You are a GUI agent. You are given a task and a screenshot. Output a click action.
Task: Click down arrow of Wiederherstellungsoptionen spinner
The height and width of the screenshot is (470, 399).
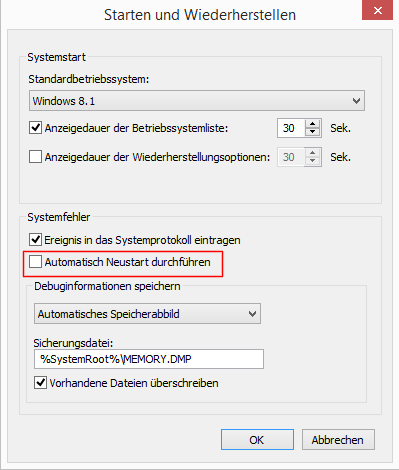click(x=313, y=161)
